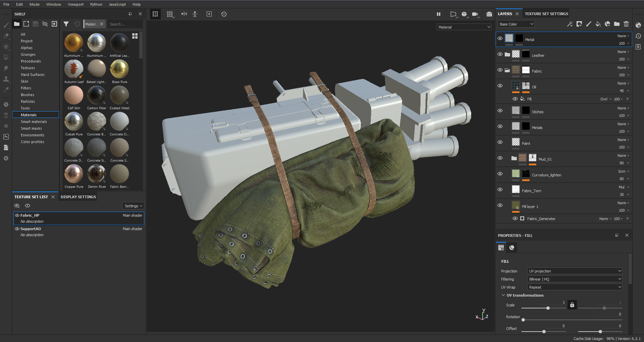Click the scale lock icon
This screenshot has width=644, height=342.
[x=572, y=305]
